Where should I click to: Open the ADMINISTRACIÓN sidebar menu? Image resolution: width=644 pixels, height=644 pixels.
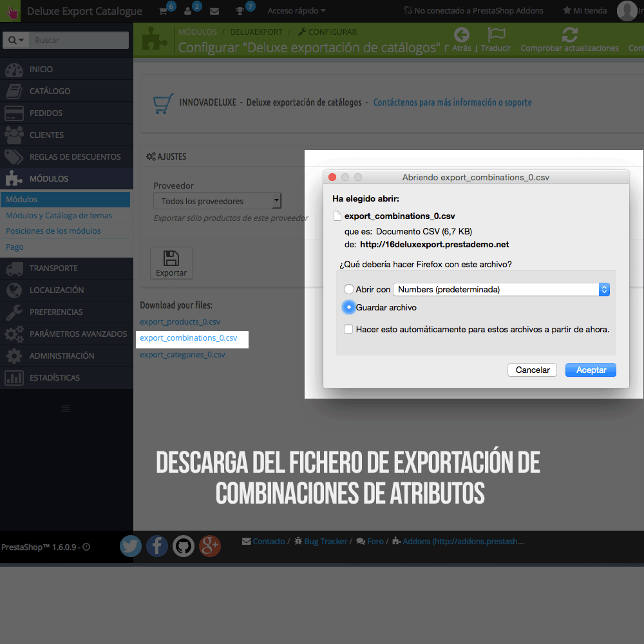66,355
